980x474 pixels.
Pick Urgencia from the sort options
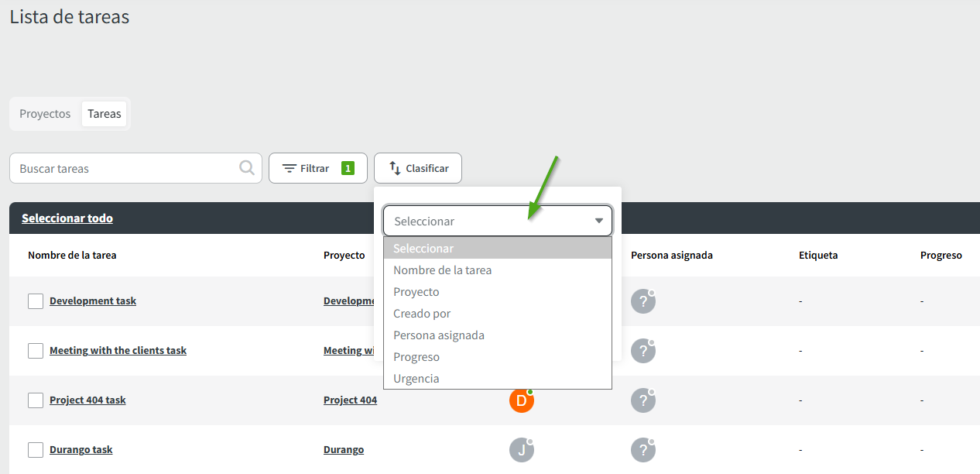click(x=416, y=379)
